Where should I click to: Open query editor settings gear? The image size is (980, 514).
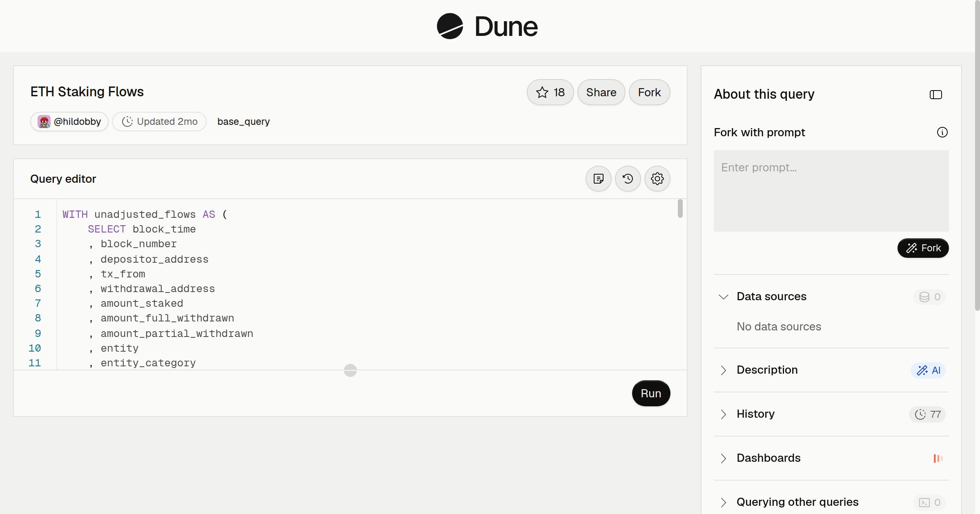click(x=657, y=179)
